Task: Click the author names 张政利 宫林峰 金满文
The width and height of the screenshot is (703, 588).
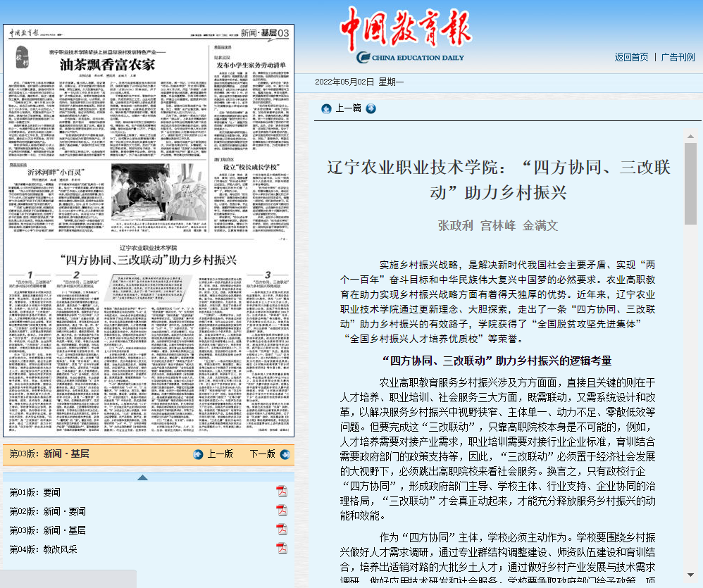Action: (497, 225)
